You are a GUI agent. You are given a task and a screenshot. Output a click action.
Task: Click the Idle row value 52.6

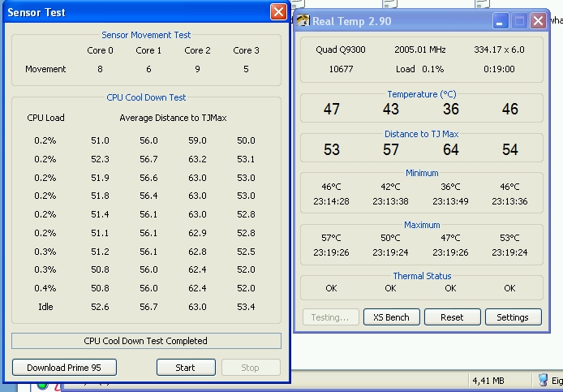click(x=100, y=307)
